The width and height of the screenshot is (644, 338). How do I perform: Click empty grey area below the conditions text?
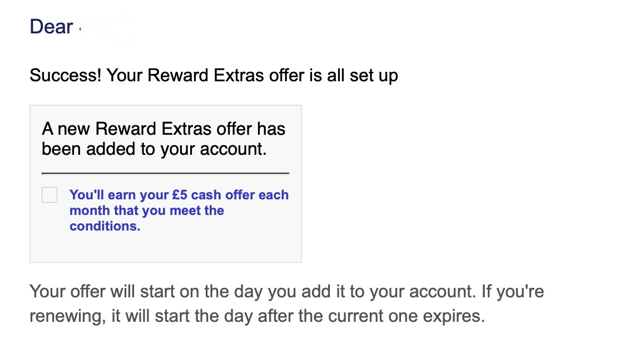[166, 248]
